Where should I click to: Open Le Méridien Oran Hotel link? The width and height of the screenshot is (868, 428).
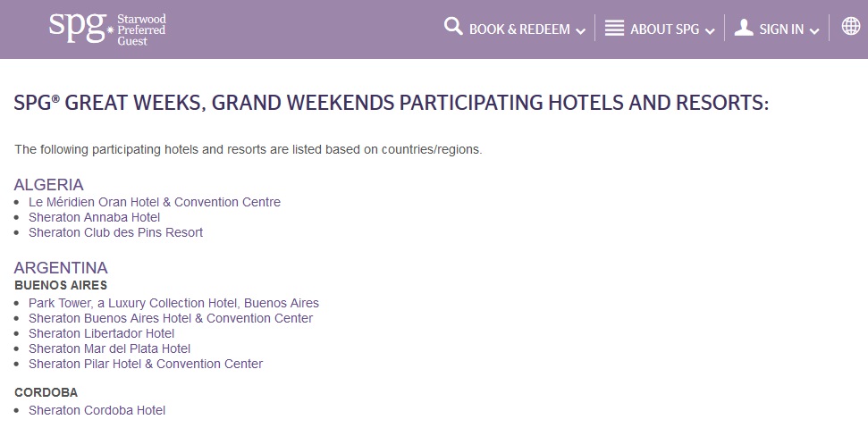[x=155, y=202]
